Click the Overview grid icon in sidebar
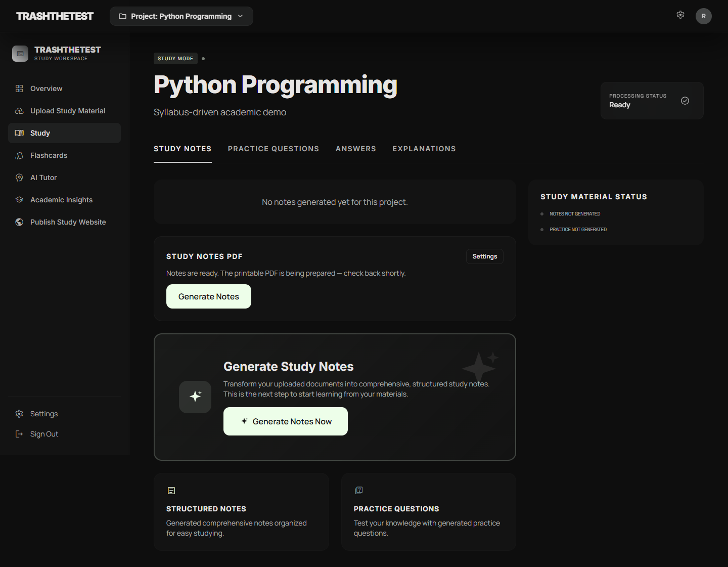The width and height of the screenshot is (728, 567). pos(19,89)
